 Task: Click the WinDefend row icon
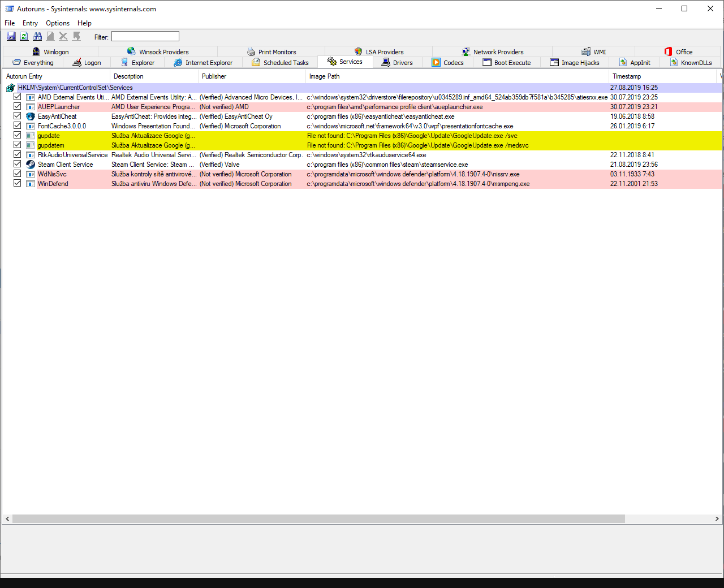point(31,184)
